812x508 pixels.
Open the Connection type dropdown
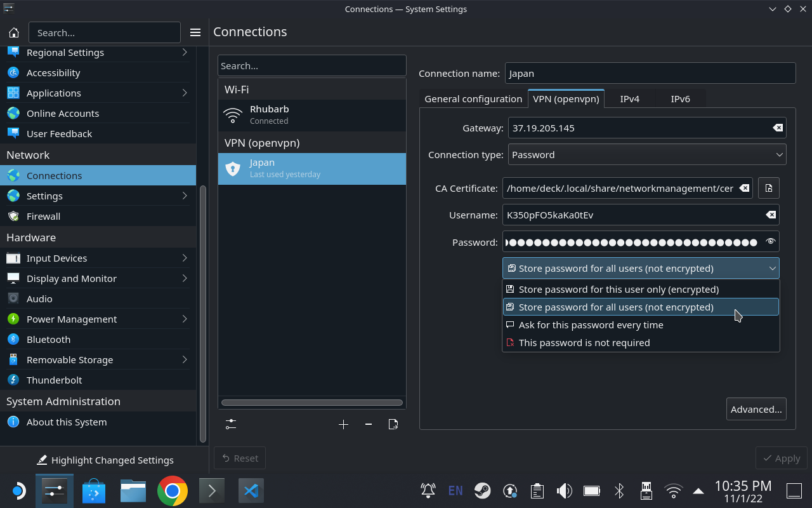point(647,154)
